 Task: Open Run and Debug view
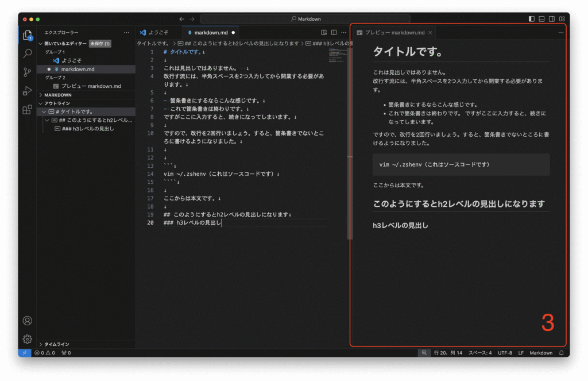pyautogui.click(x=28, y=91)
